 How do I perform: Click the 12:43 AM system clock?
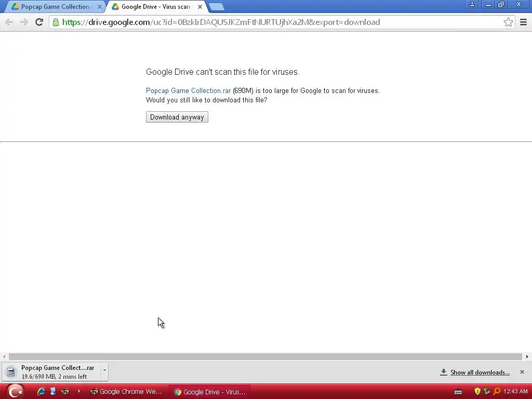click(x=515, y=392)
